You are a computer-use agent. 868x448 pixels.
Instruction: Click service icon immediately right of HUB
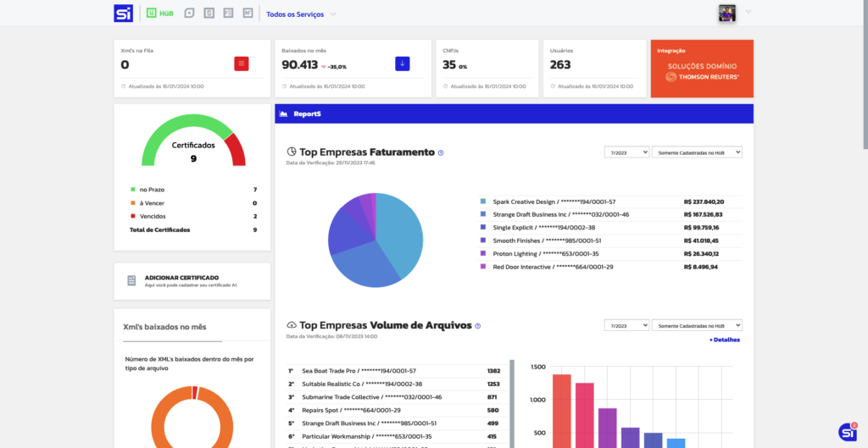189,14
